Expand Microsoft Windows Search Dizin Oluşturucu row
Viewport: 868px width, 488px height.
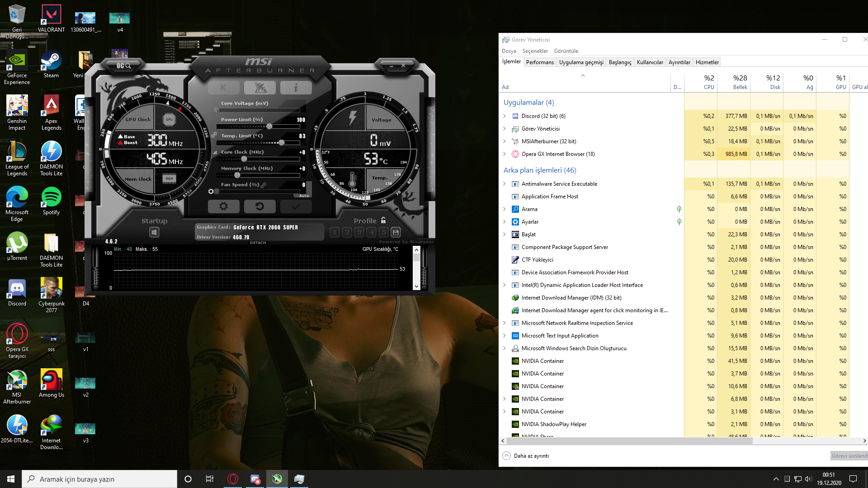[x=505, y=348]
